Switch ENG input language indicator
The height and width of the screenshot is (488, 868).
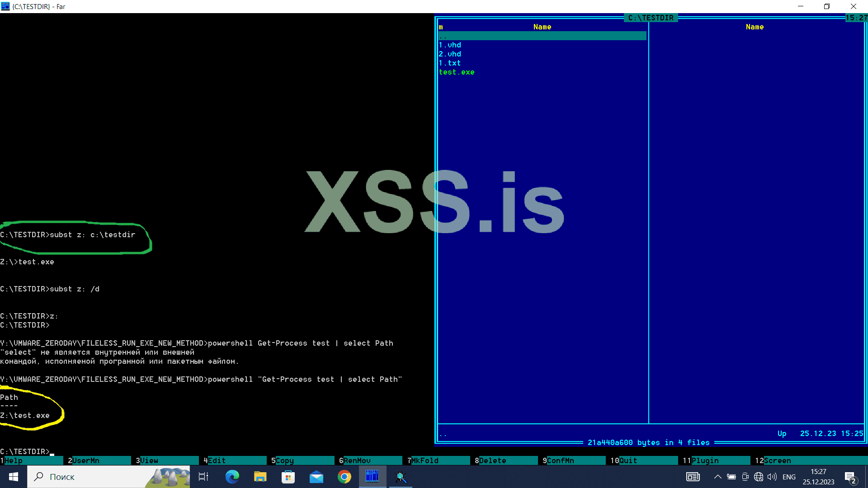point(789,477)
